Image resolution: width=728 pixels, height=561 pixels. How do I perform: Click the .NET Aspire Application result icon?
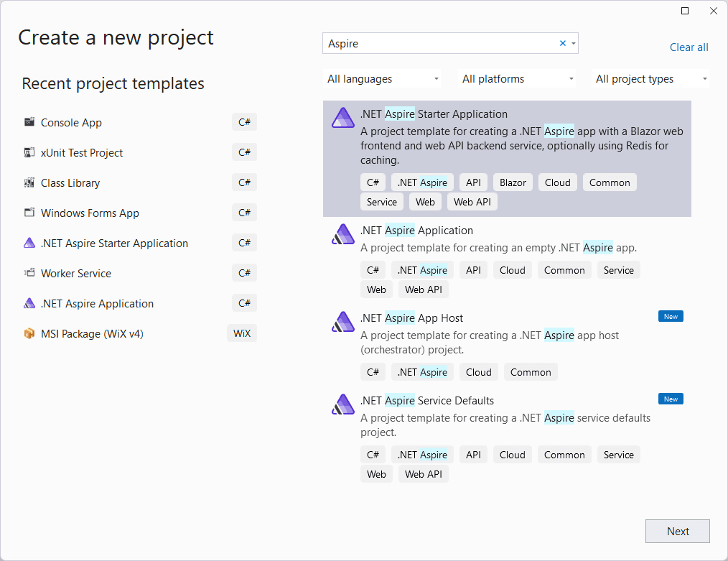click(343, 234)
